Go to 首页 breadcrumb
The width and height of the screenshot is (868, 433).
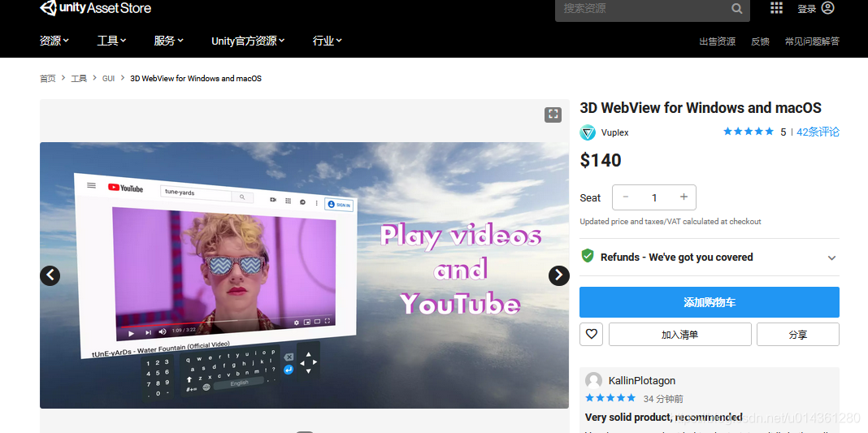click(48, 79)
